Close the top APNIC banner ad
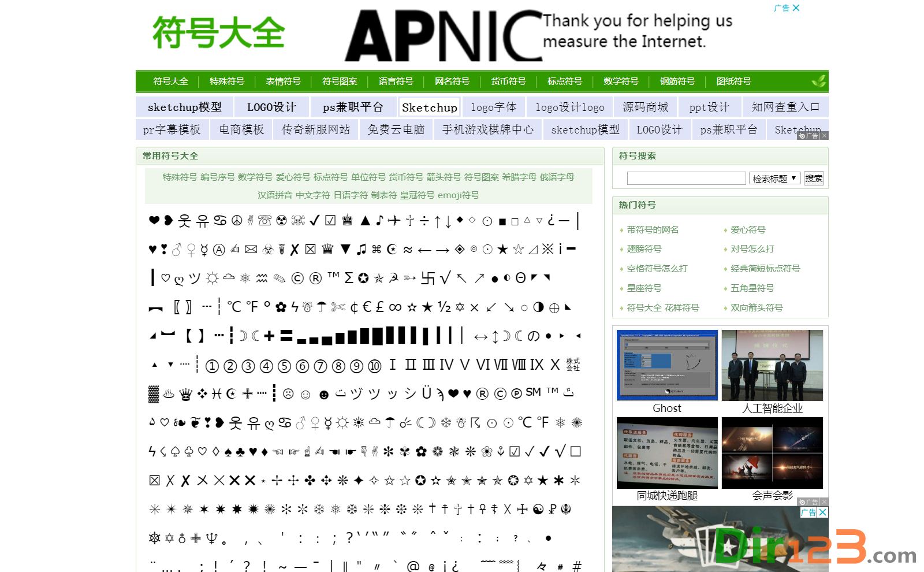924x572 pixels. 796,8
